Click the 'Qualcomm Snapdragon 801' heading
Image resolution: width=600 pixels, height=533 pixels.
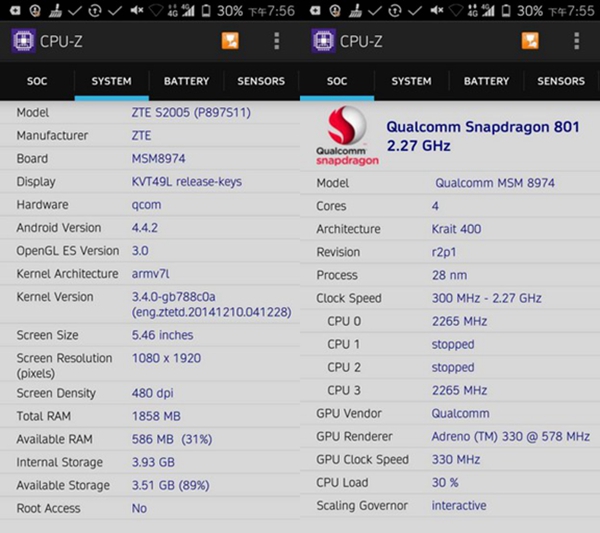[x=483, y=127]
